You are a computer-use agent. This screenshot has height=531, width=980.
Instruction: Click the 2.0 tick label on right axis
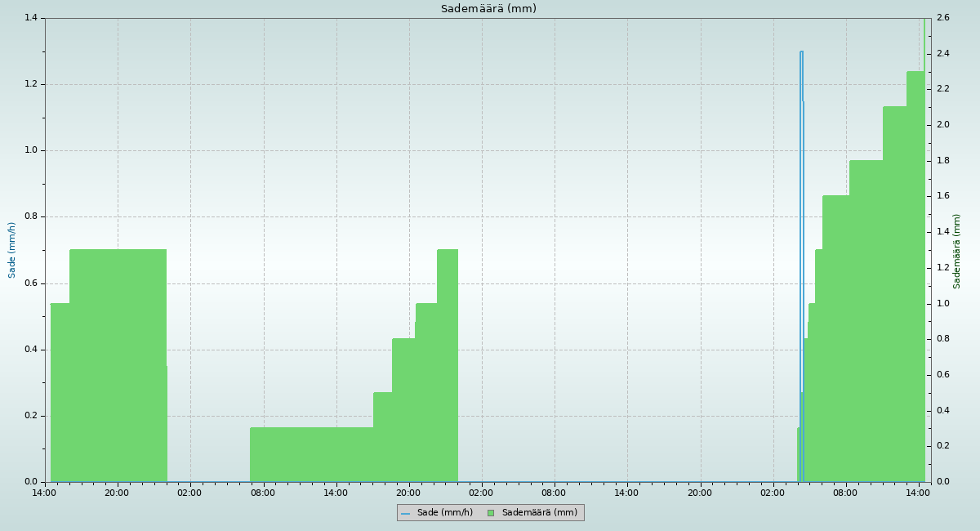(942, 125)
